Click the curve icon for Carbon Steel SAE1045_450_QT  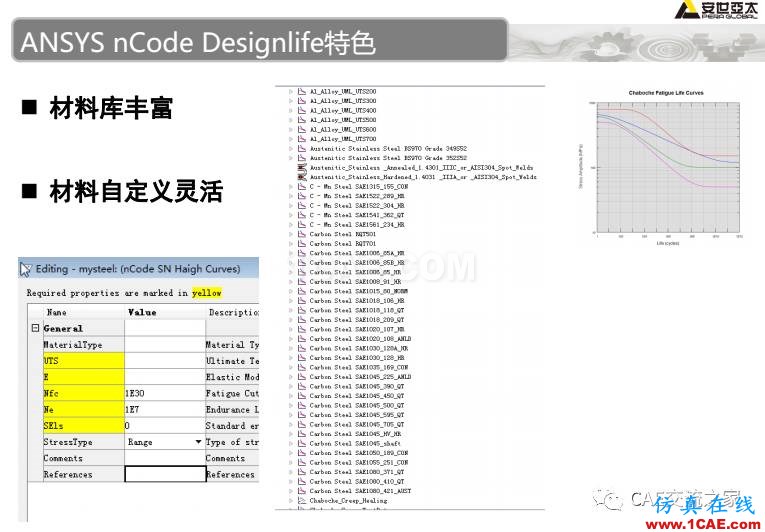pyautogui.click(x=302, y=396)
